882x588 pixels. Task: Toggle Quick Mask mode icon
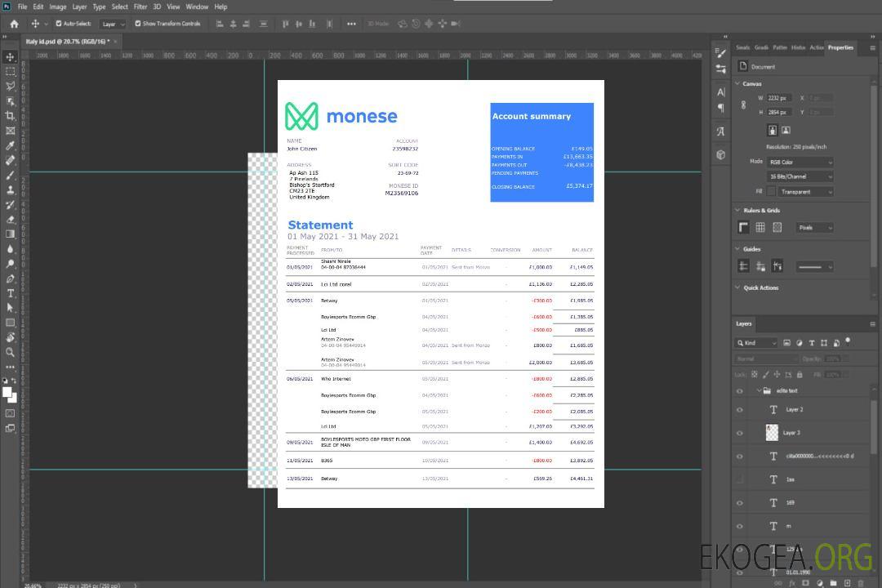click(x=10, y=413)
